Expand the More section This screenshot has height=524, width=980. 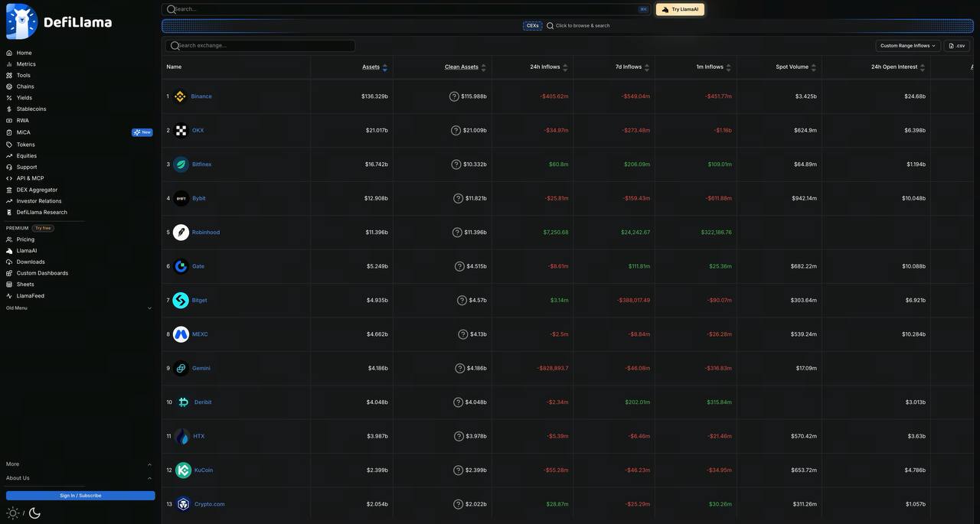click(80, 464)
